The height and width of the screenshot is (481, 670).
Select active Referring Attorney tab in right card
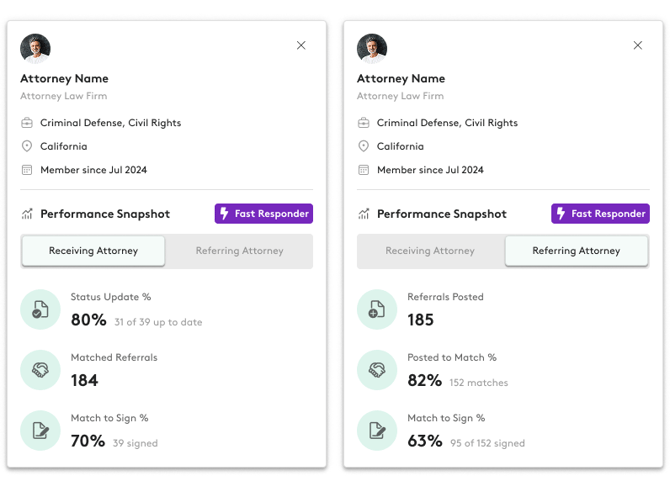click(576, 251)
